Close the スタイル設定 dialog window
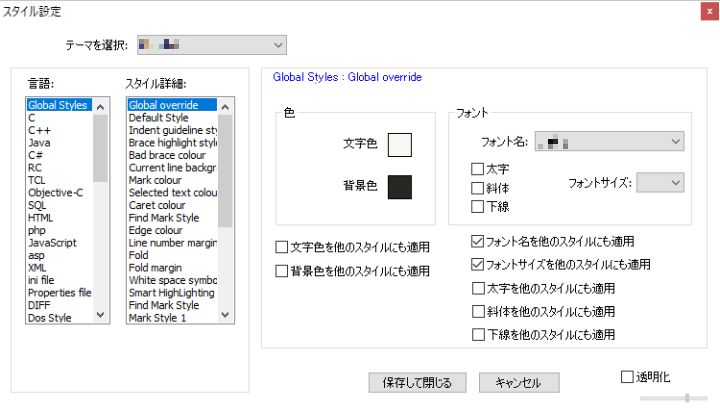720x409 pixels. (708, 11)
